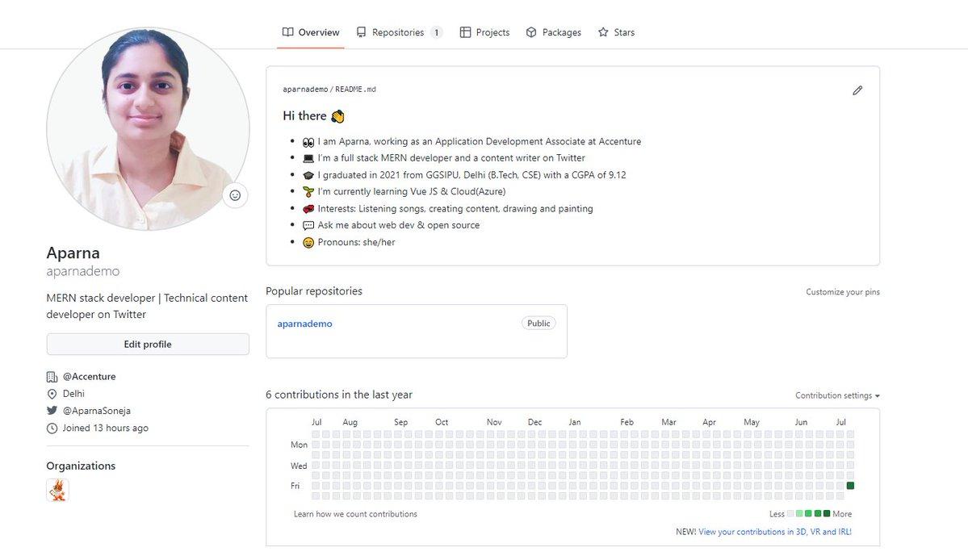Click the package box icon in the top navigation
This screenshot has height=560, width=968.
point(530,31)
